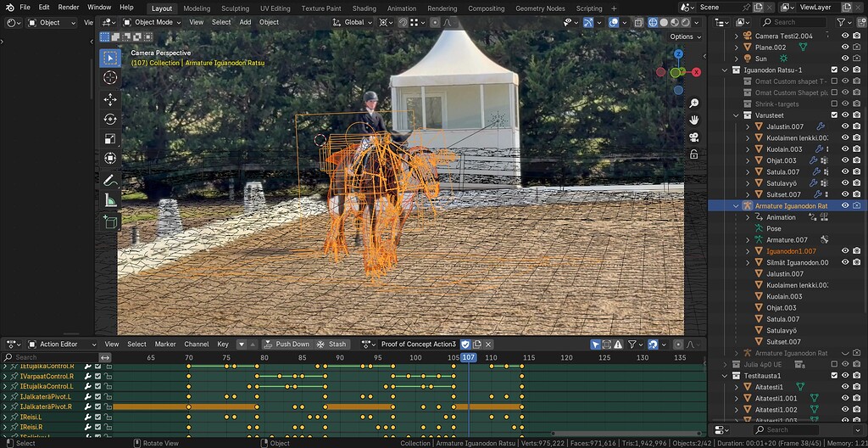Image resolution: width=868 pixels, height=448 pixels.
Task: Click the blue Z axis gizmo
Action: pos(678,53)
